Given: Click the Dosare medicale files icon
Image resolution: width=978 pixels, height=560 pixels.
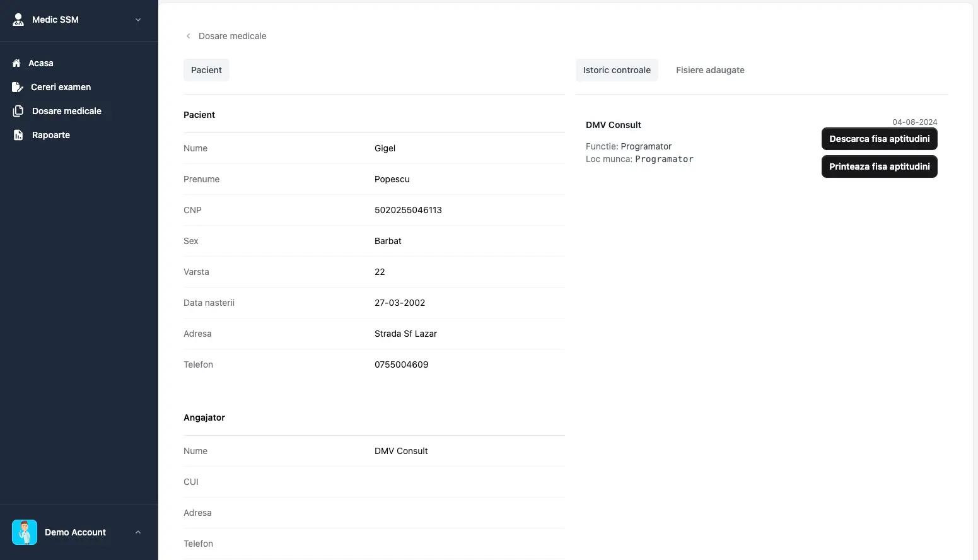Looking at the screenshot, I should [18, 111].
